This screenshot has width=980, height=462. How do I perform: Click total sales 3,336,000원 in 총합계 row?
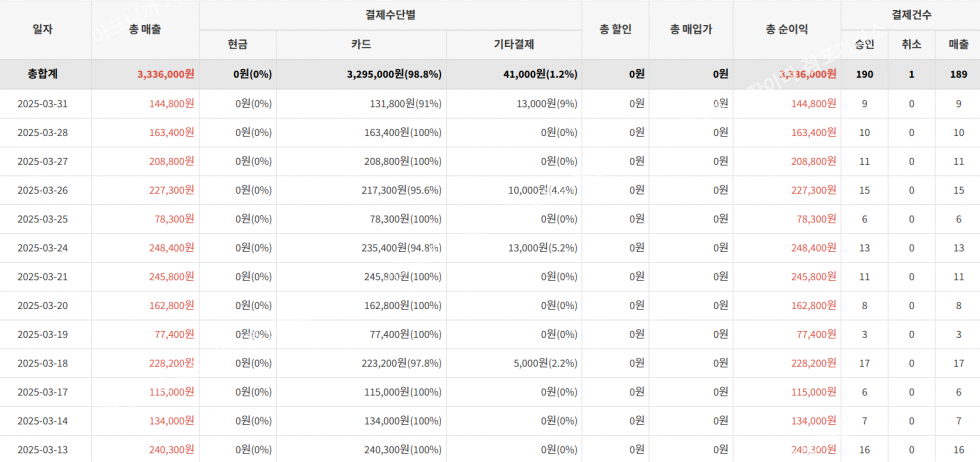(x=165, y=74)
